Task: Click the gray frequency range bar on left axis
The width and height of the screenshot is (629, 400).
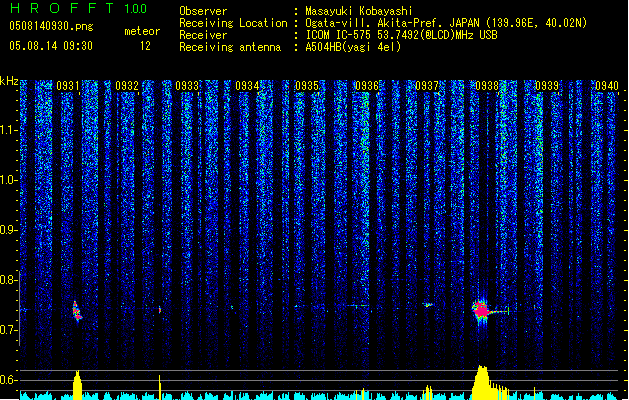Action: pos(19,309)
